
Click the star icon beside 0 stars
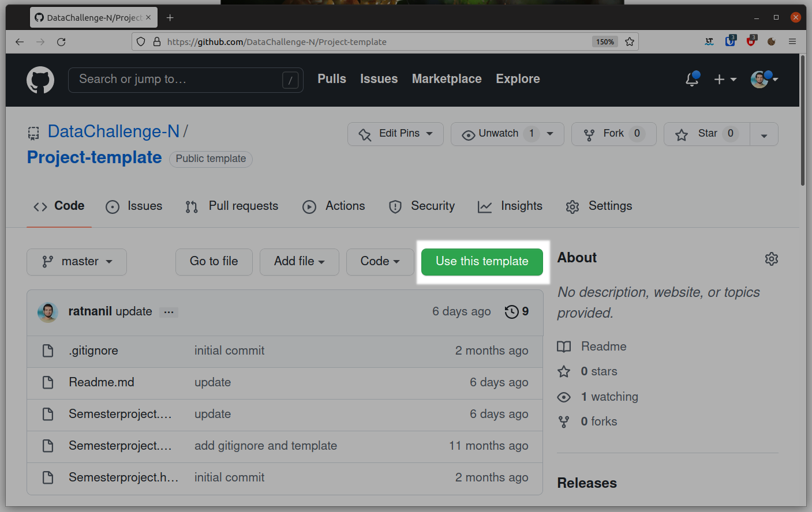pyautogui.click(x=564, y=371)
